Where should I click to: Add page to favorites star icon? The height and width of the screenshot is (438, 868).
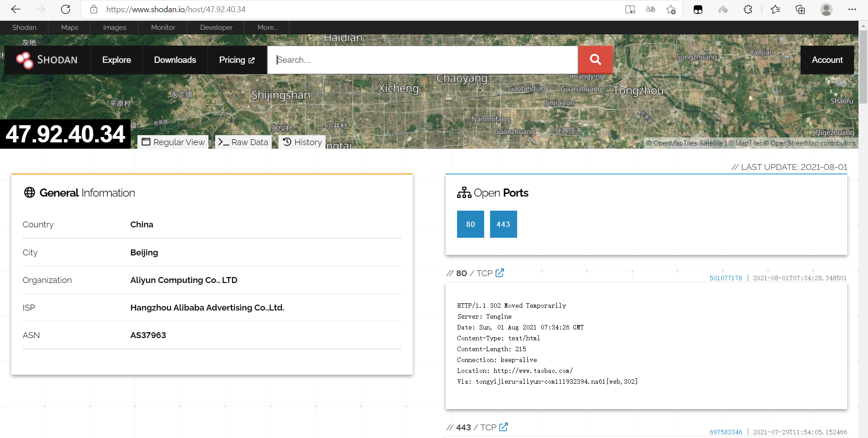[x=671, y=9]
